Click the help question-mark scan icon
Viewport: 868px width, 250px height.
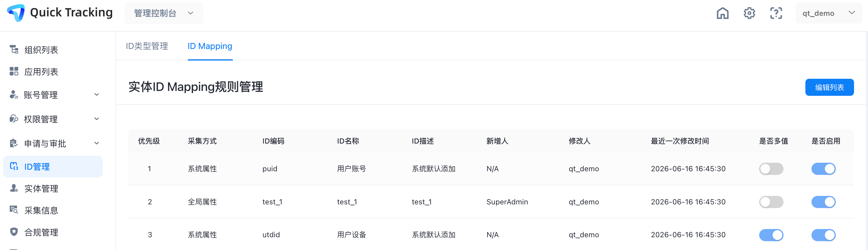click(x=776, y=13)
